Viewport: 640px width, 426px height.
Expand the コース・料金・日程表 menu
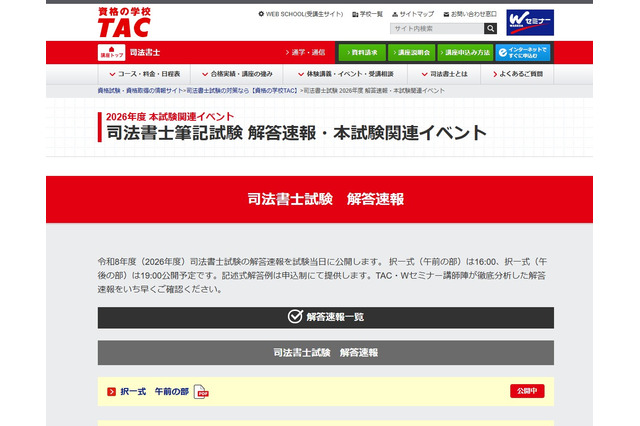click(144, 74)
